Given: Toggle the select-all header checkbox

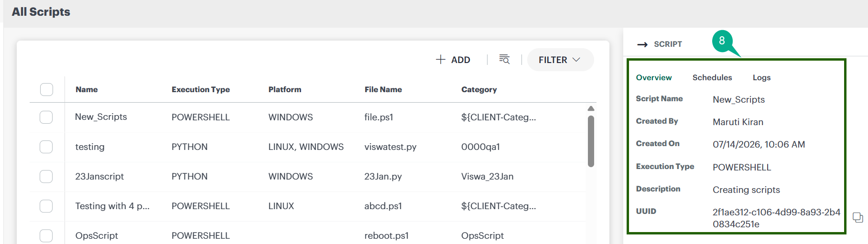Looking at the screenshot, I should coord(46,89).
